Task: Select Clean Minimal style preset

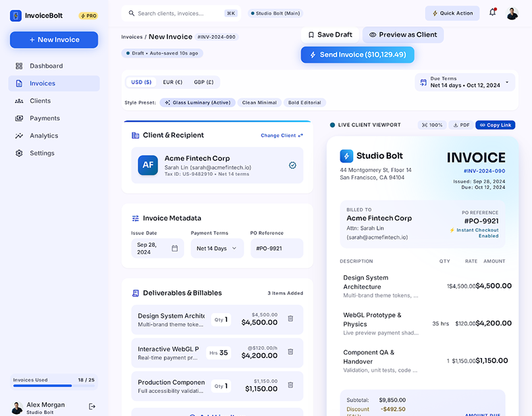Action: tap(259, 103)
